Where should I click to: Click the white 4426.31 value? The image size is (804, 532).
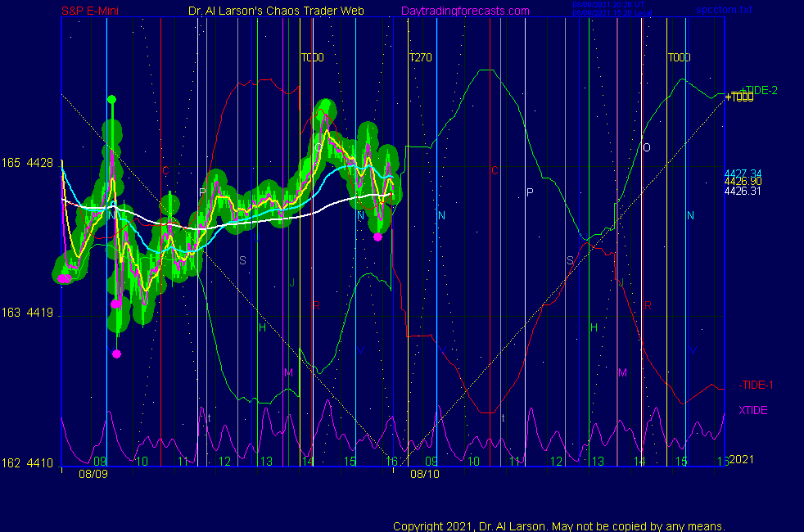click(743, 192)
